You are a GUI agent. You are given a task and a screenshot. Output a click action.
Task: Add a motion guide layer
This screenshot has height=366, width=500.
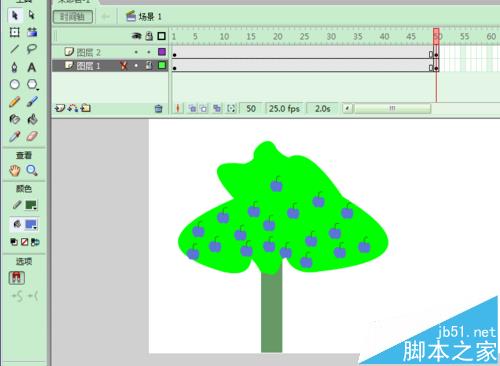73,108
